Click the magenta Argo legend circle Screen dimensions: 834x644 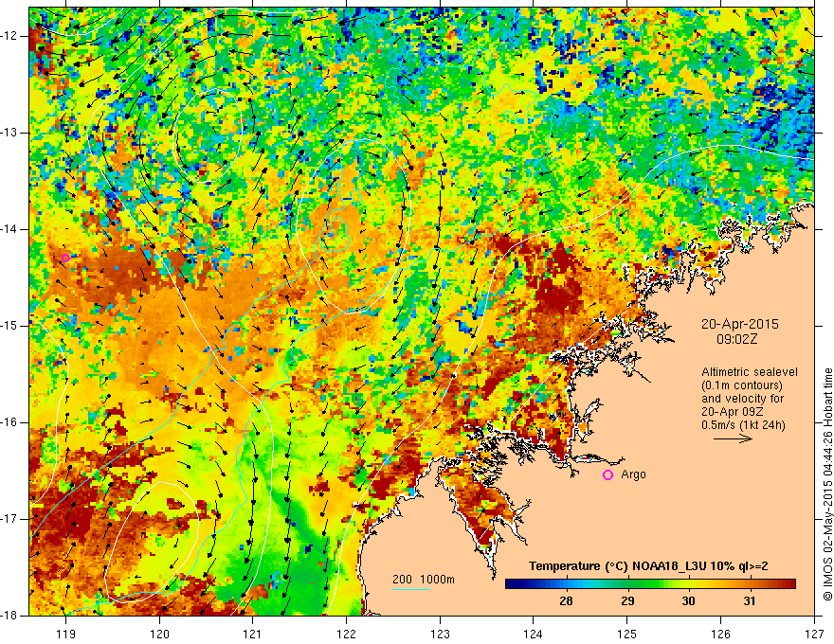coord(607,474)
